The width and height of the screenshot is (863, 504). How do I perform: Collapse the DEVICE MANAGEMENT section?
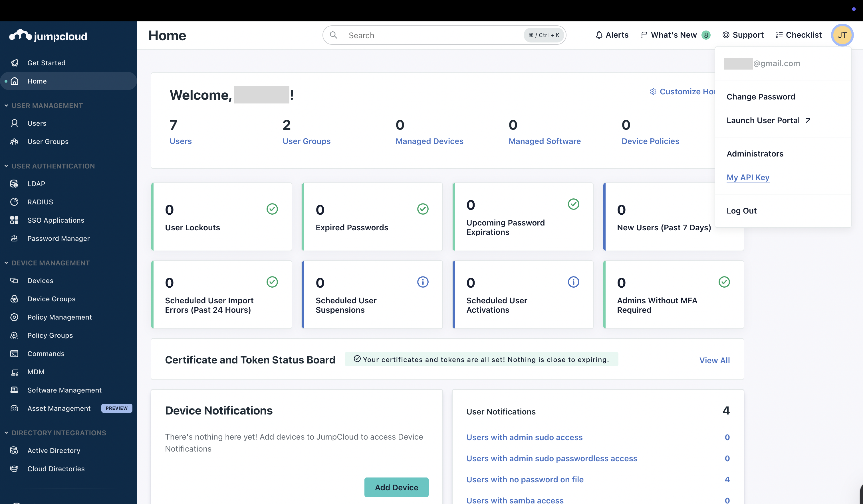(x=6, y=263)
